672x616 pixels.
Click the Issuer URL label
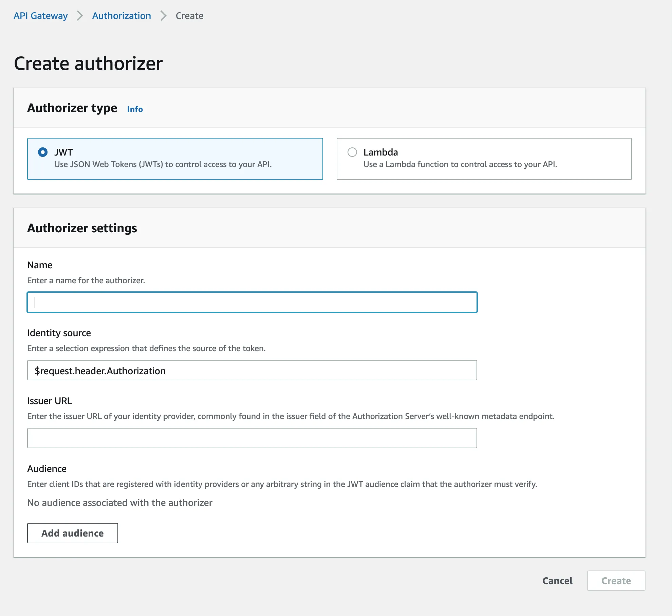[50, 401]
